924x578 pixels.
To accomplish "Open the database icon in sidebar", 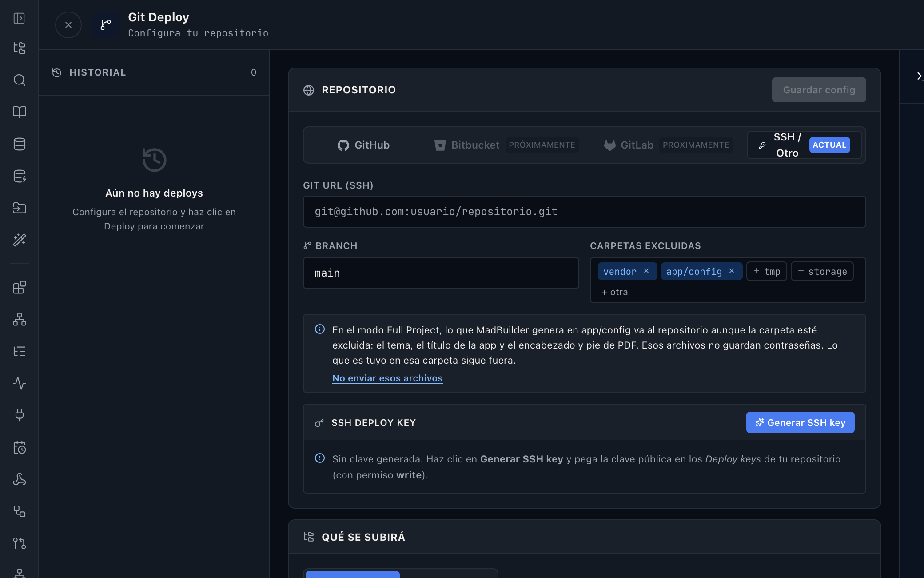I will pos(19,144).
